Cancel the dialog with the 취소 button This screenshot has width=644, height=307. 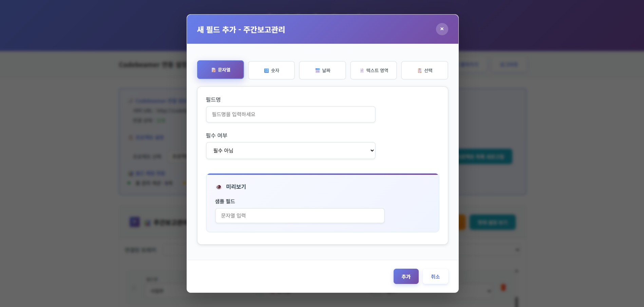(x=435, y=276)
